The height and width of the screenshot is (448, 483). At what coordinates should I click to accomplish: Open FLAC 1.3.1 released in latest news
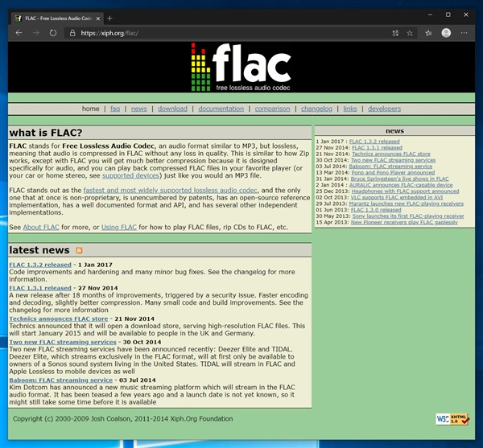pos(40,288)
